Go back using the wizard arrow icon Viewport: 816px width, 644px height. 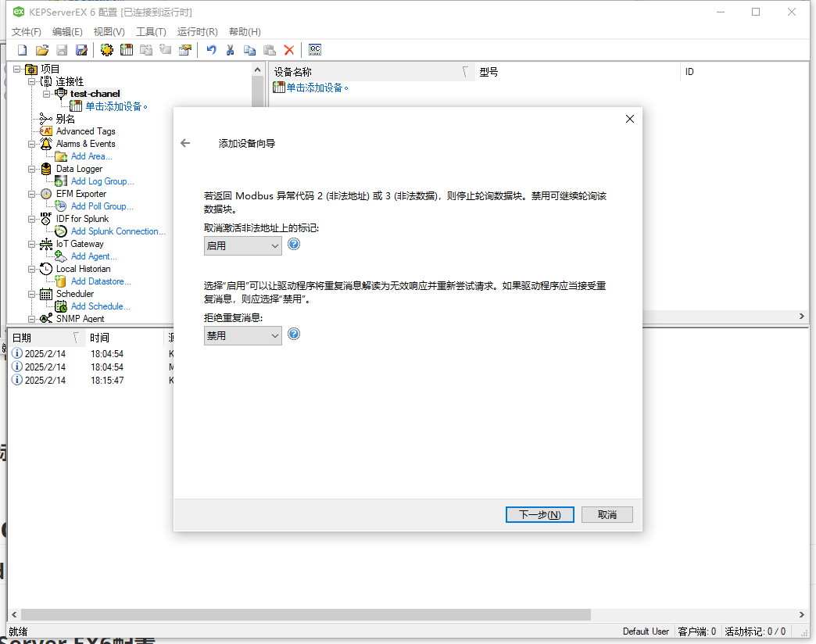(x=185, y=143)
